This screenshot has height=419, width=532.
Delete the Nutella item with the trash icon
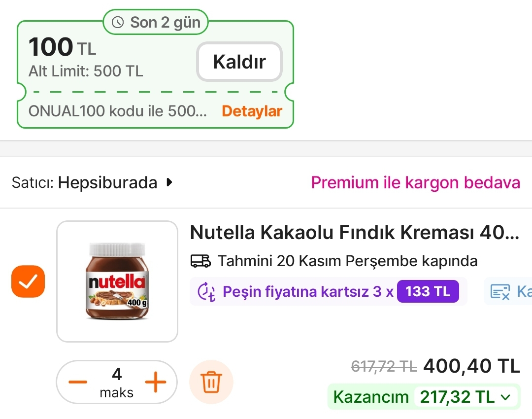[x=211, y=382]
